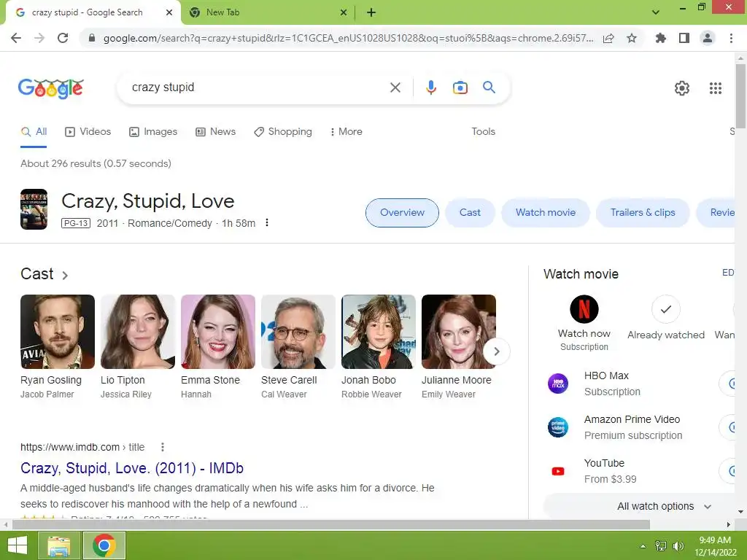
Task: Start voice search with the microphone
Action: click(431, 87)
